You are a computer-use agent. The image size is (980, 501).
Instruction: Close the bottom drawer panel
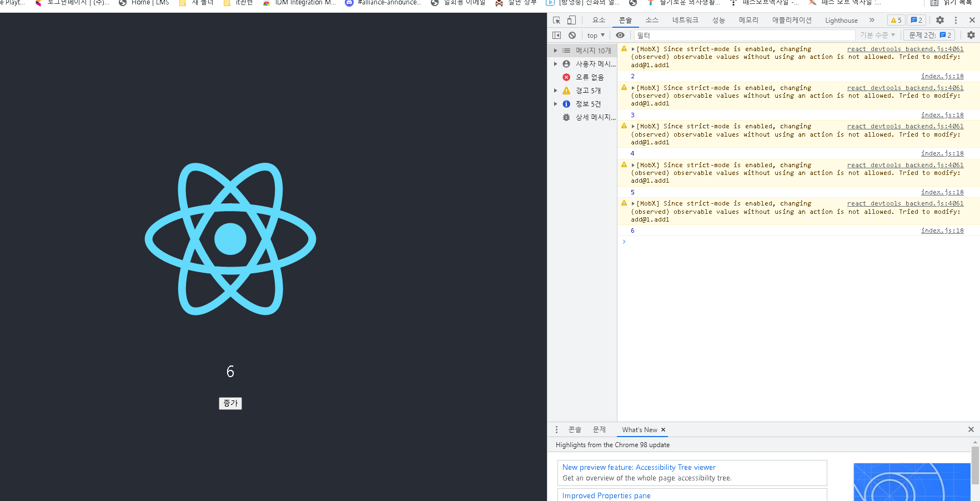coord(971,429)
